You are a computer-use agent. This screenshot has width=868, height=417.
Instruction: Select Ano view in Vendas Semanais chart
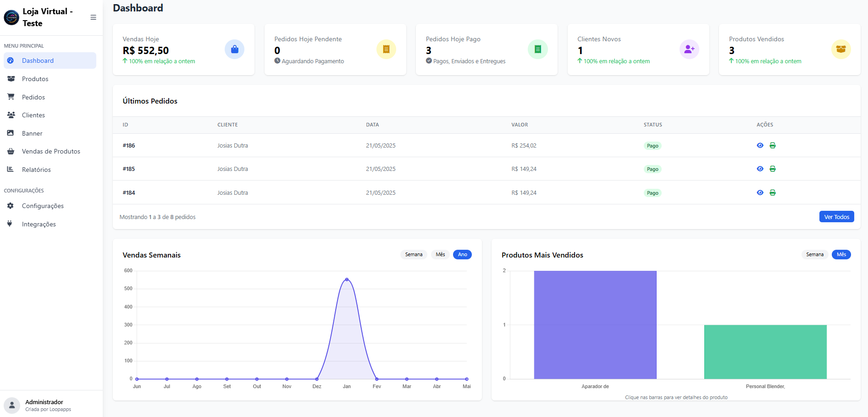coord(462,255)
